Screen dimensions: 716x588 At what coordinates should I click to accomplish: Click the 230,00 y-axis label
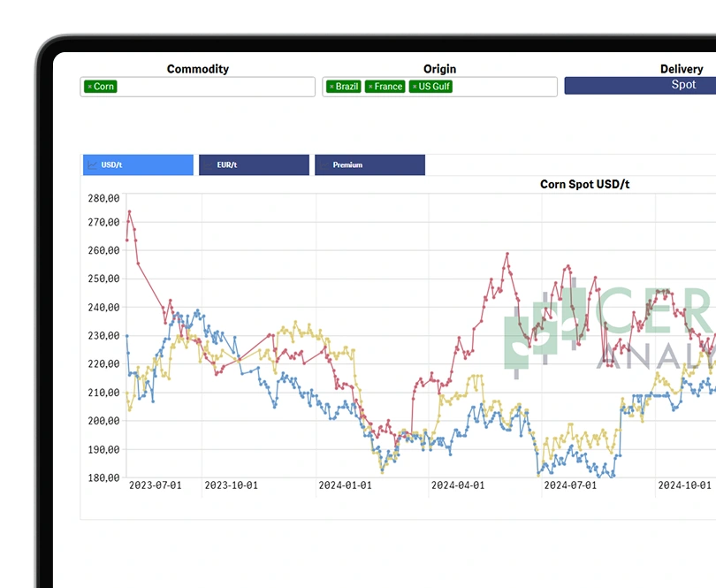pyautogui.click(x=103, y=336)
